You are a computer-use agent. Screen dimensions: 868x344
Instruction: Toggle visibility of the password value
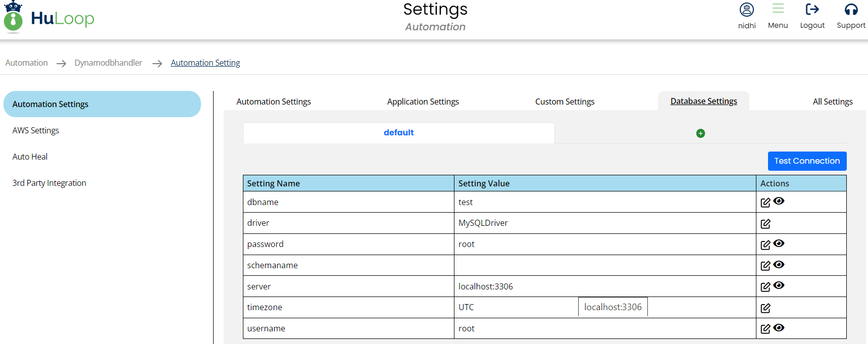[x=779, y=243]
